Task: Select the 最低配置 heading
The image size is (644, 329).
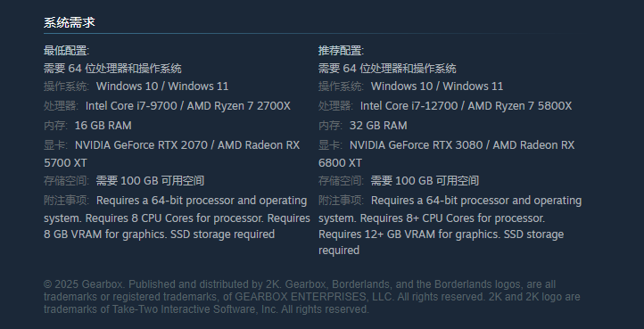Action: (x=67, y=51)
